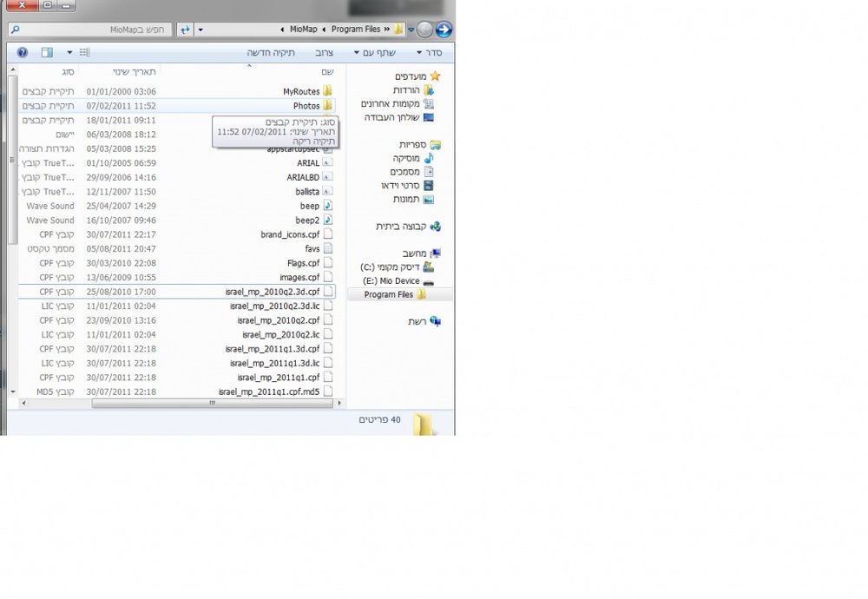The image size is (868, 599).
Task: Click the horizontal scrollbar in file list
Action: click(x=213, y=404)
